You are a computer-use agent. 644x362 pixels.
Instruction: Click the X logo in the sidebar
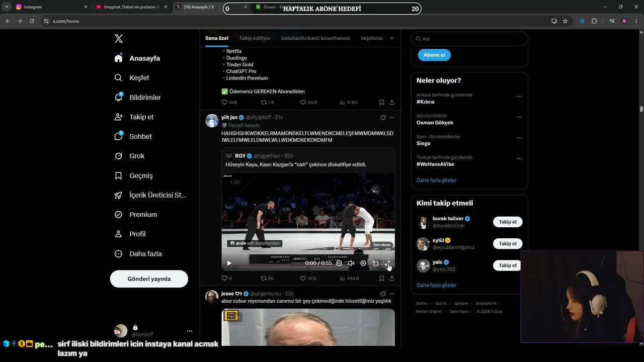click(118, 39)
